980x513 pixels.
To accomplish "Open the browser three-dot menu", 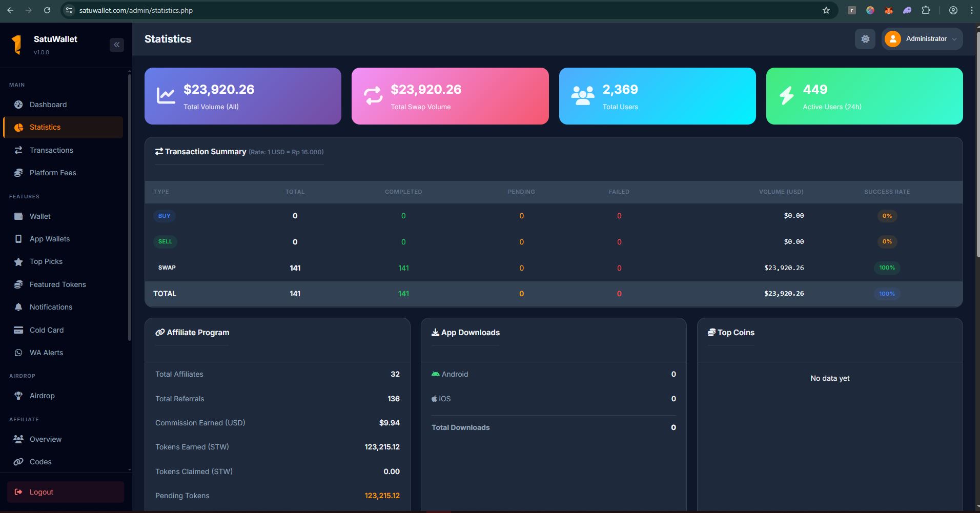I will [971, 10].
